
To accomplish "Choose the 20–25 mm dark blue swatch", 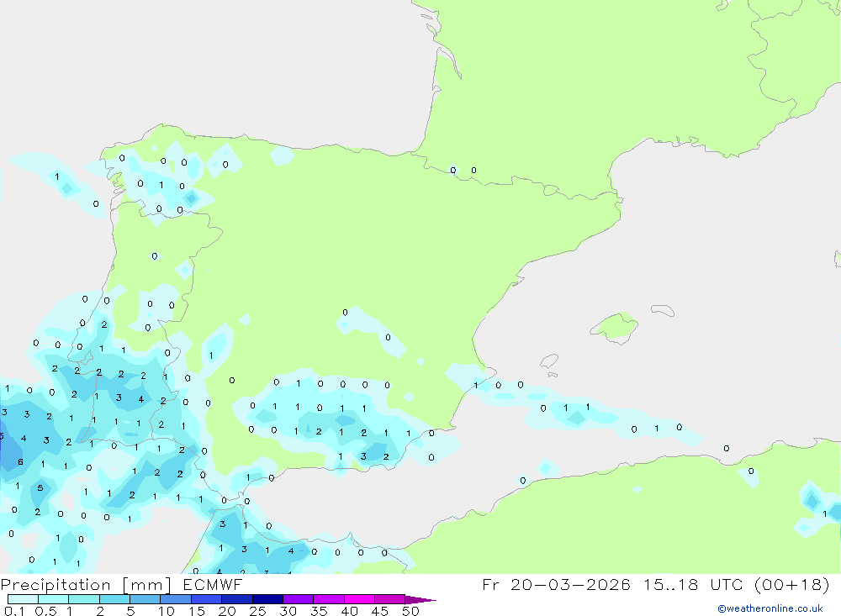I will coord(236,599).
